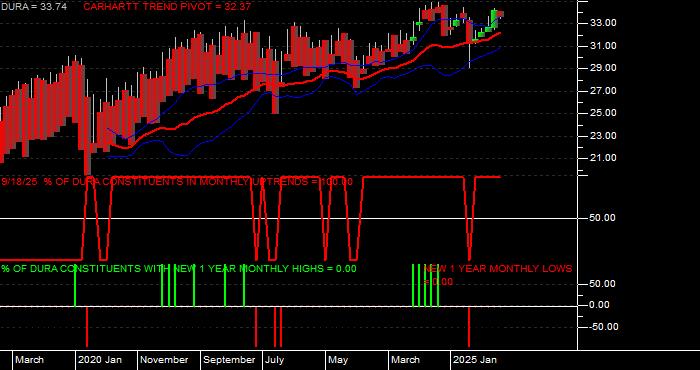Click the CARHARTT TREND PIVOT = 32.37 label

[x=167, y=7]
